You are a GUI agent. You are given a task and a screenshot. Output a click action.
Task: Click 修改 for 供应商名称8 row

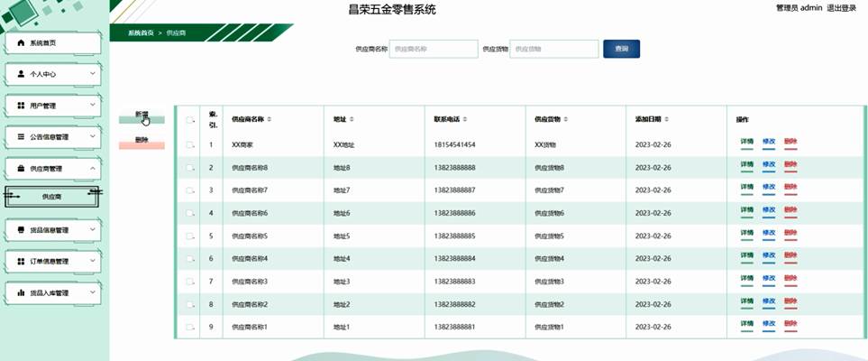768,165
